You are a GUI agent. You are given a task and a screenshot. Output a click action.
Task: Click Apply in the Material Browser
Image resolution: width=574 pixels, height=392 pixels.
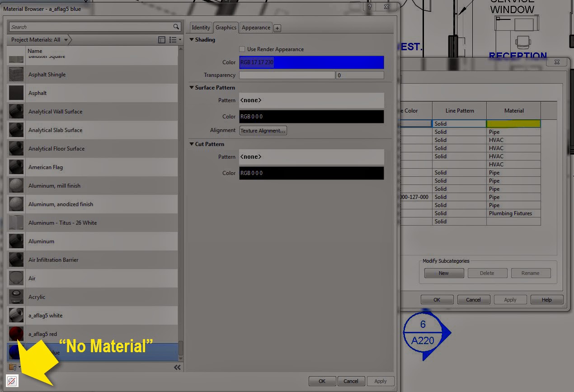click(381, 381)
